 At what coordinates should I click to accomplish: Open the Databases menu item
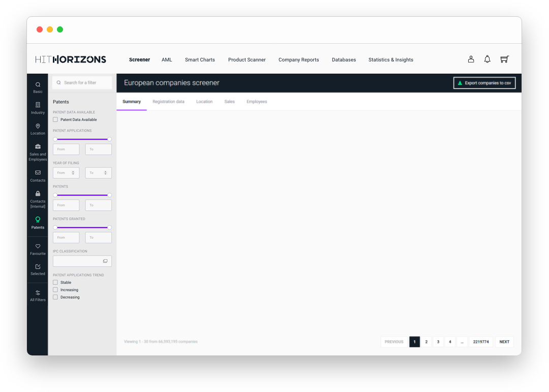344,60
